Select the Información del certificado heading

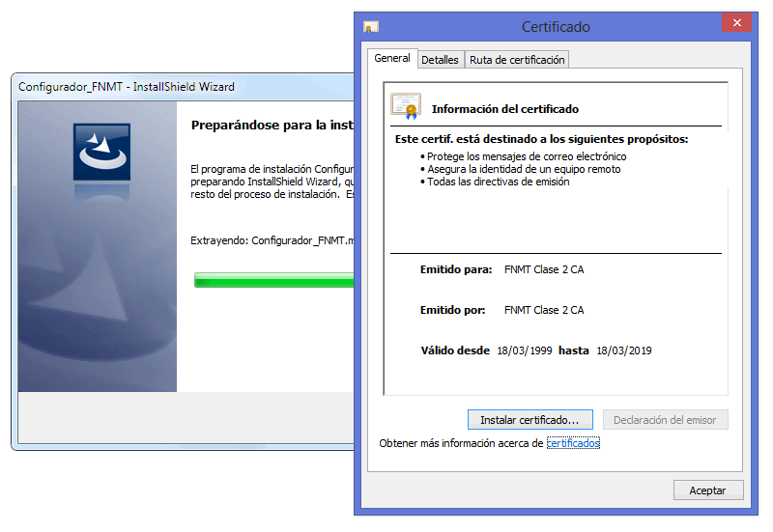505,109
